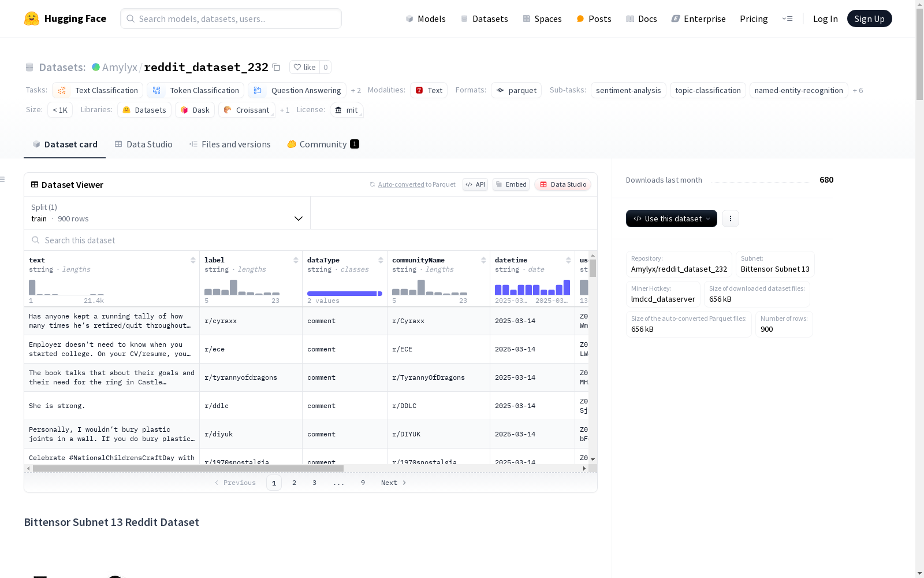The height and width of the screenshot is (578, 924).
Task: Switch to the Data Studio tab
Action: 143,144
